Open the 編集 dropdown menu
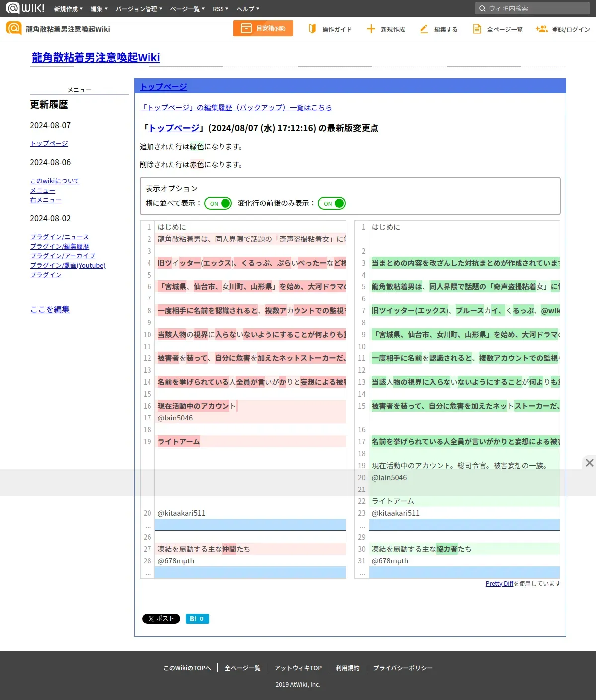 pyautogui.click(x=99, y=9)
